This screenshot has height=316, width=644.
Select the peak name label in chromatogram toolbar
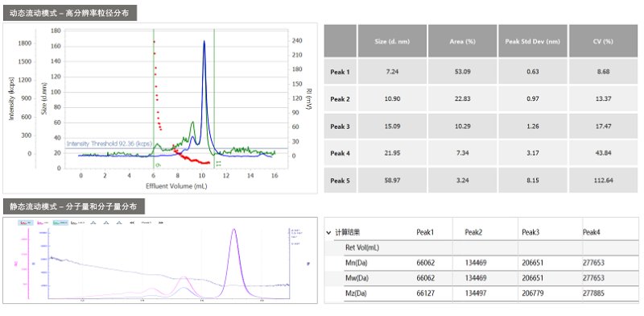click(x=147, y=222)
